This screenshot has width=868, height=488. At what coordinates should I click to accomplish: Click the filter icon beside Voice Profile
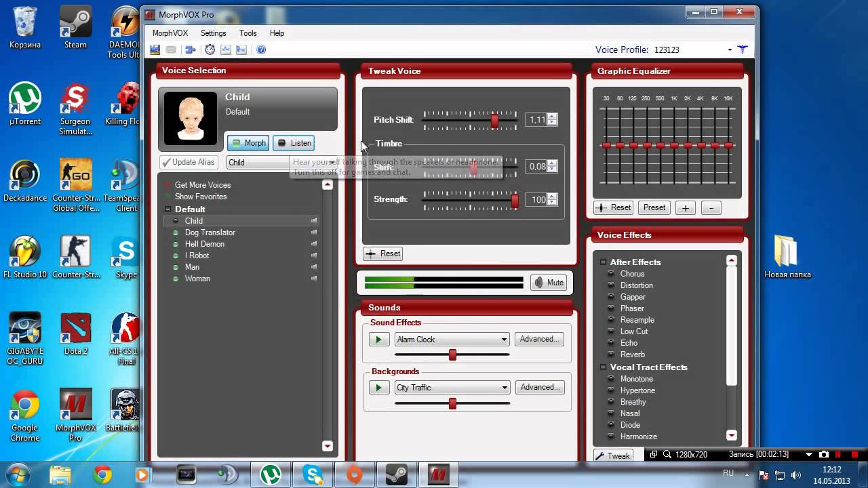click(x=743, y=49)
